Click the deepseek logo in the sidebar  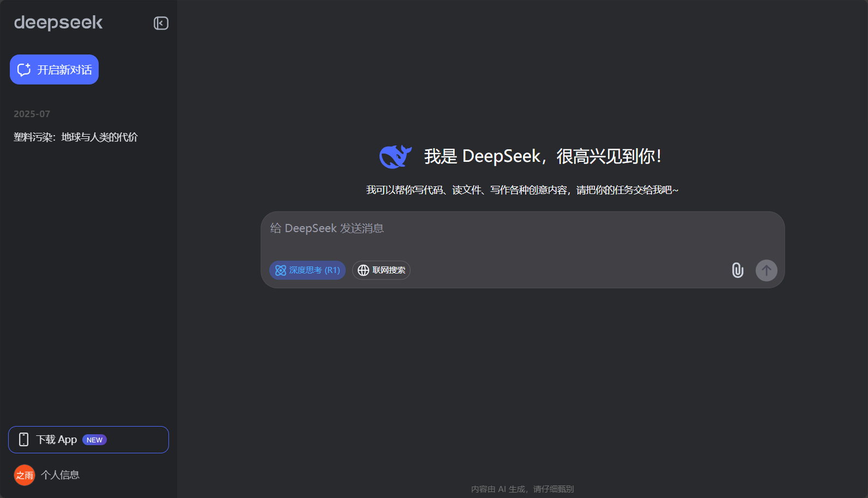[58, 23]
